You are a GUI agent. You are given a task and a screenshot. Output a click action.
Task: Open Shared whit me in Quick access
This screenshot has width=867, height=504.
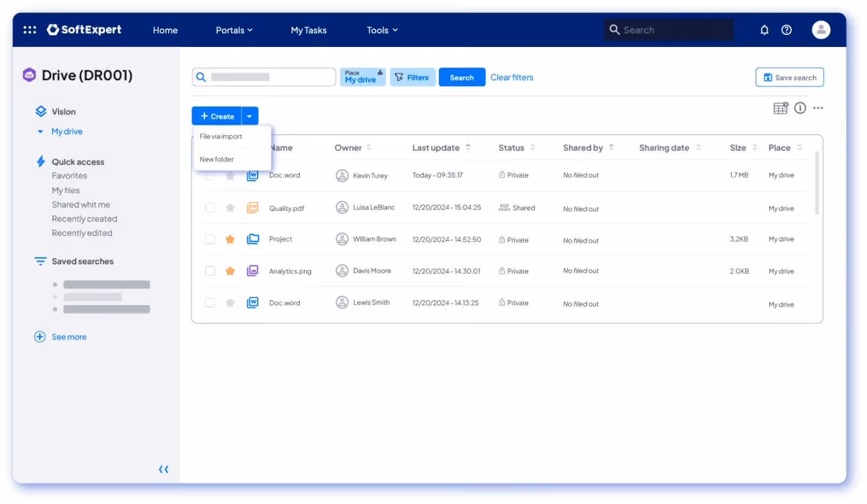(81, 205)
